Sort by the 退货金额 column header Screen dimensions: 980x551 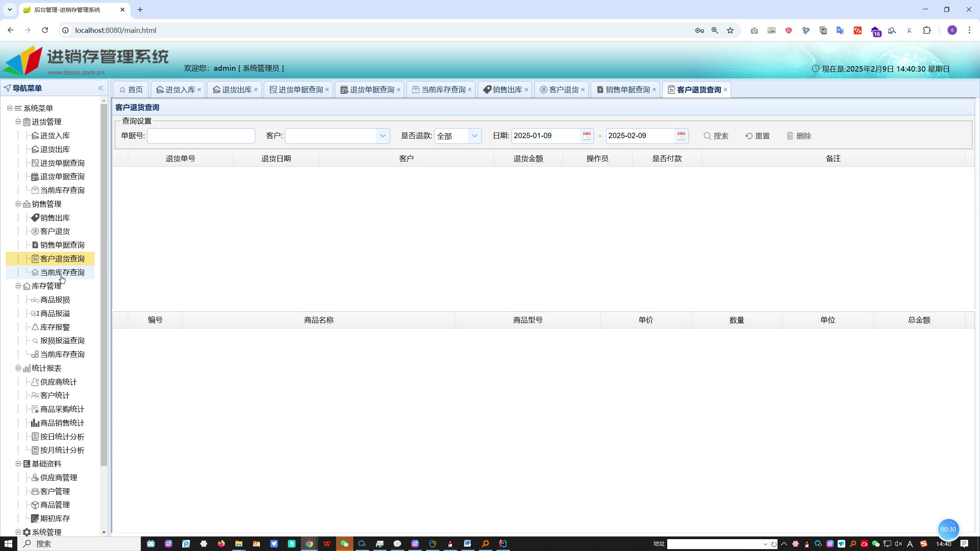pos(528,158)
